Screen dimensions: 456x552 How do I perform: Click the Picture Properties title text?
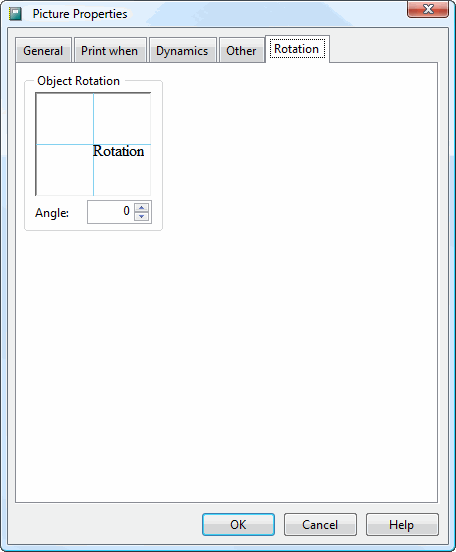[80, 14]
